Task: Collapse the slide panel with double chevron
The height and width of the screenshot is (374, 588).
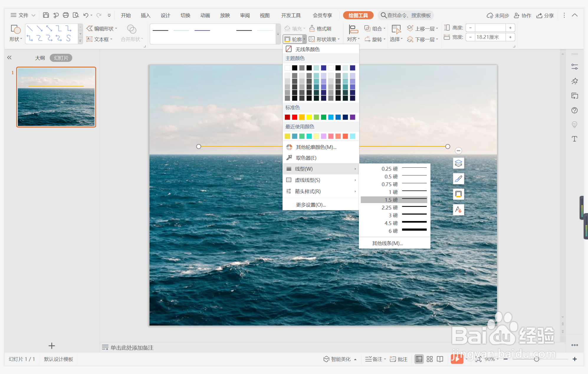Action: click(9, 58)
